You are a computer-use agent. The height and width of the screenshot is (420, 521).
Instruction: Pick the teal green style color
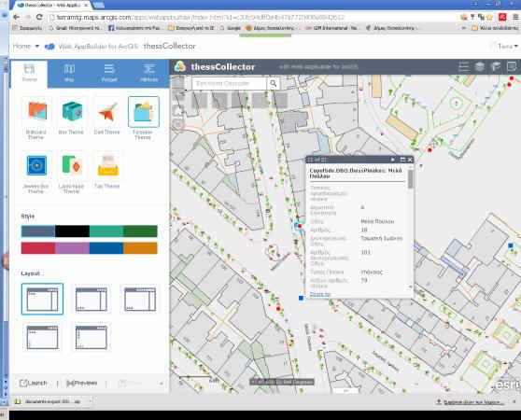(x=106, y=231)
